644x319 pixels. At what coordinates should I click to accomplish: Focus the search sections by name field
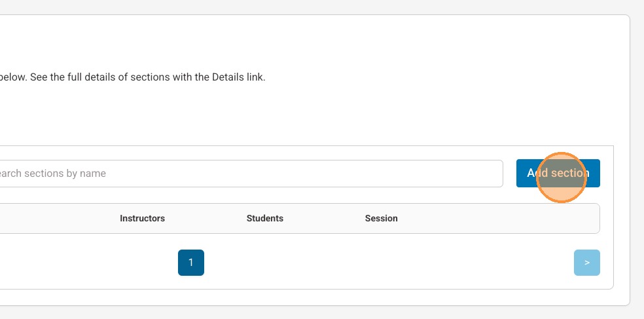point(249,174)
